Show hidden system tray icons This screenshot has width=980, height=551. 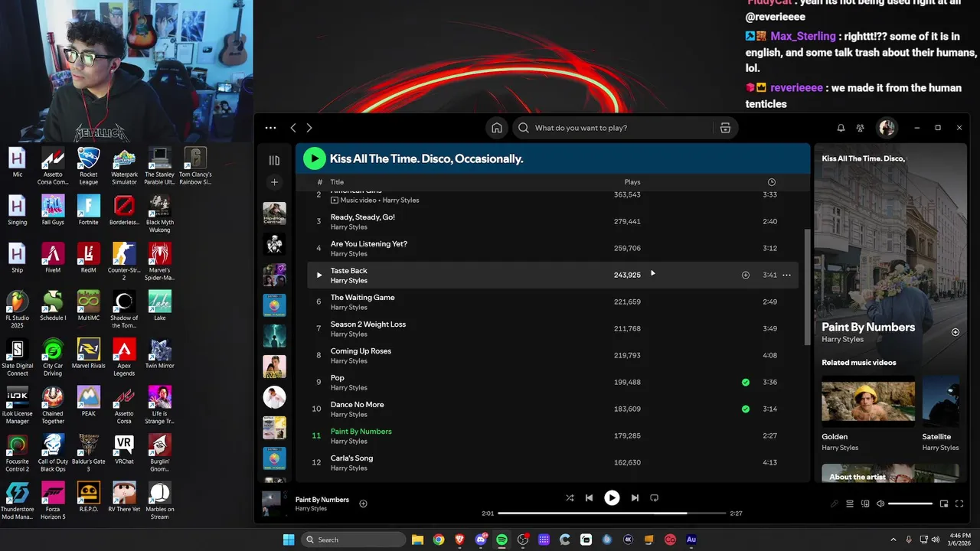coord(893,540)
